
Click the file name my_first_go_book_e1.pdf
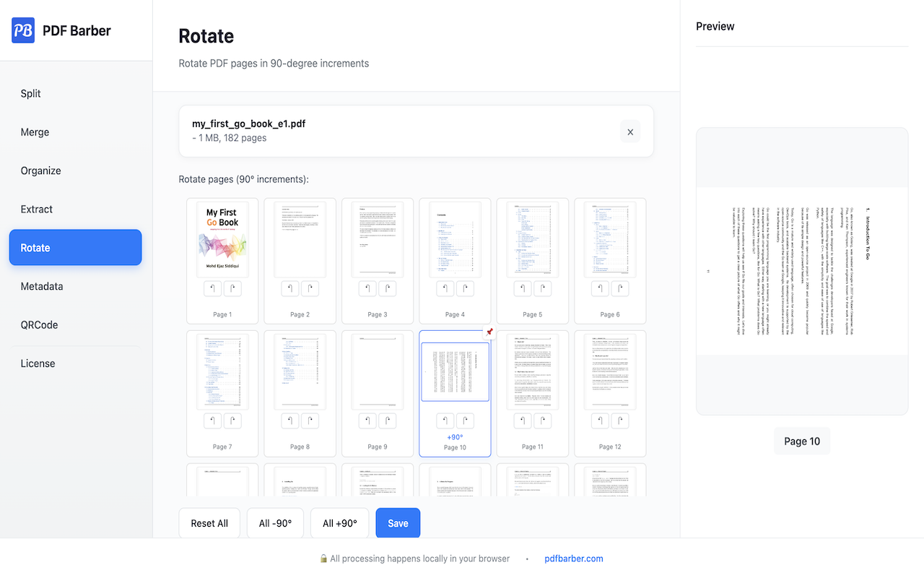248,124
